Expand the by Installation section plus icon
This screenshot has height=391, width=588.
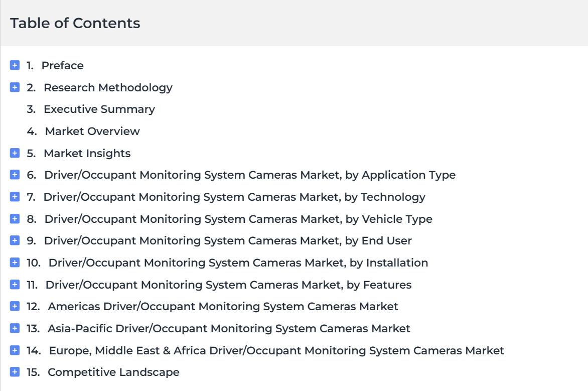(x=15, y=263)
